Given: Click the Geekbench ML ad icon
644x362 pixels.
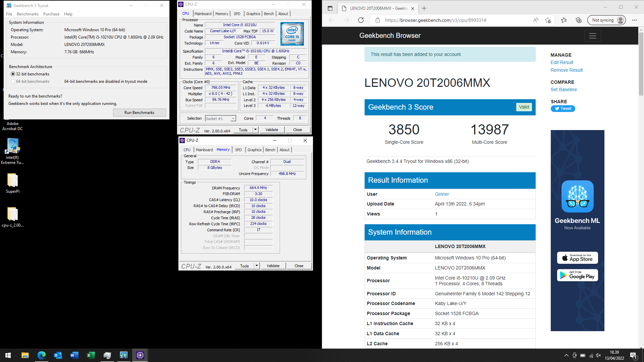Looking at the screenshot, I should click(x=577, y=196).
